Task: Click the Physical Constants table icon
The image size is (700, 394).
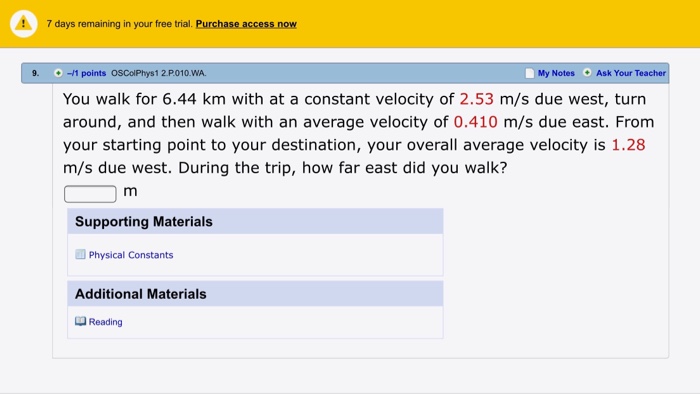Action: [80, 254]
